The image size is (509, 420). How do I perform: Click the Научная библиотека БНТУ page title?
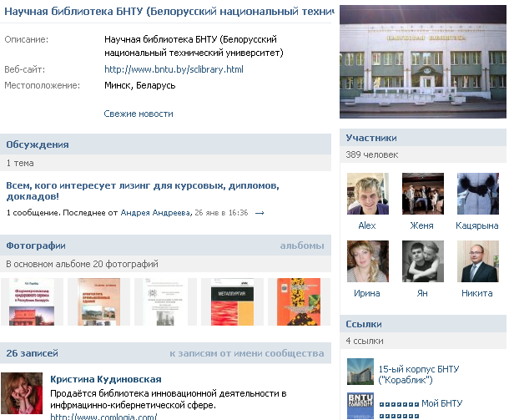pos(169,12)
